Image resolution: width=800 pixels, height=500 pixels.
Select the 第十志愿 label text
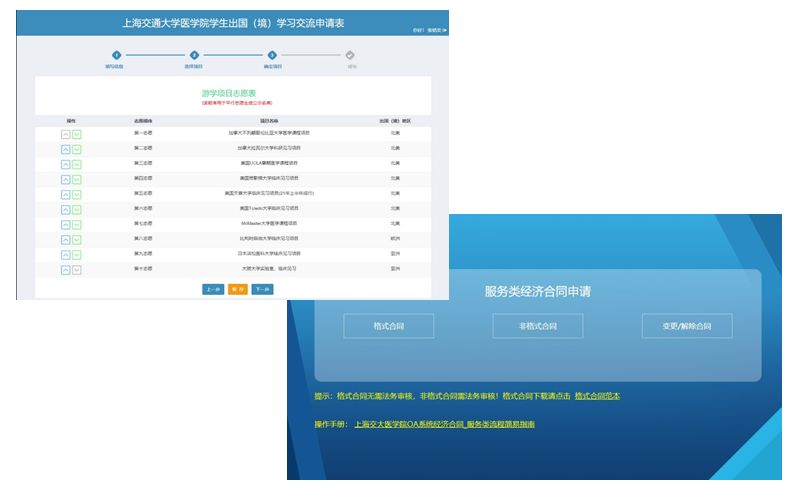point(143,268)
